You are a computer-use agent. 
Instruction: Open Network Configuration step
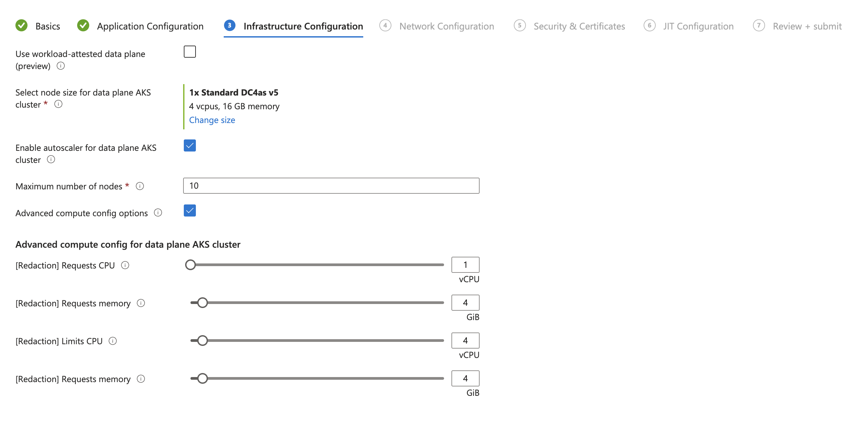tap(446, 26)
